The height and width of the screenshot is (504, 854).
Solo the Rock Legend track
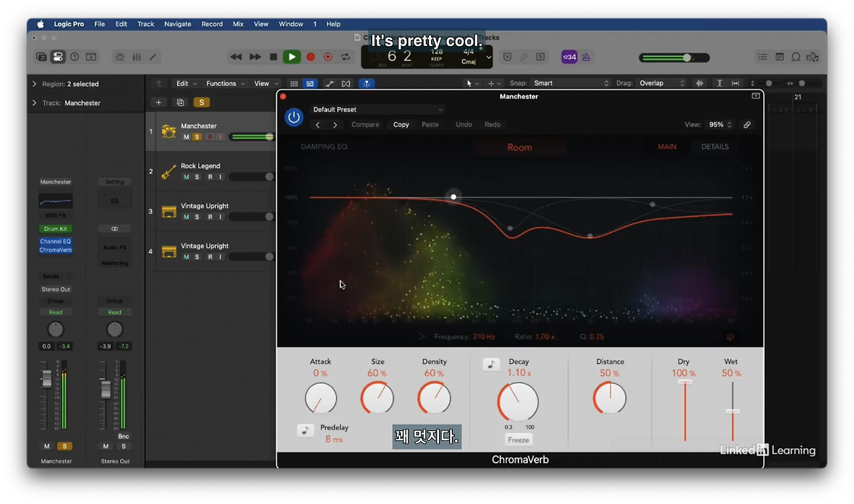(x=197, y=177)
